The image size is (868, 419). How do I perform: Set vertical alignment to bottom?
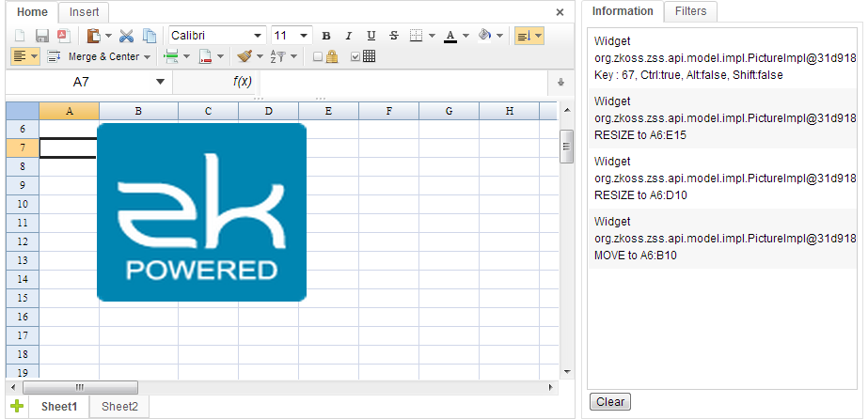click(x=523, y=36)
